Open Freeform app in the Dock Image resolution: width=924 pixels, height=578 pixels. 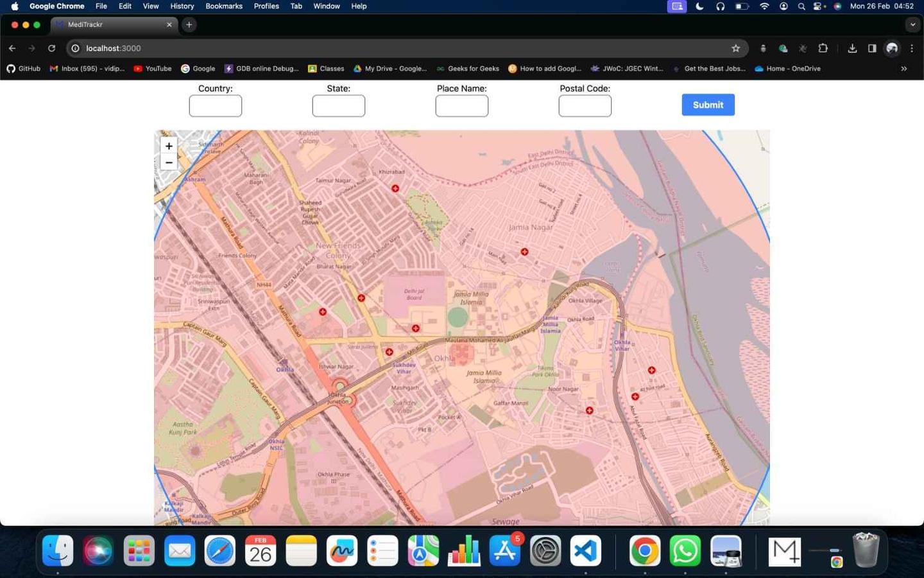point(342,550)
